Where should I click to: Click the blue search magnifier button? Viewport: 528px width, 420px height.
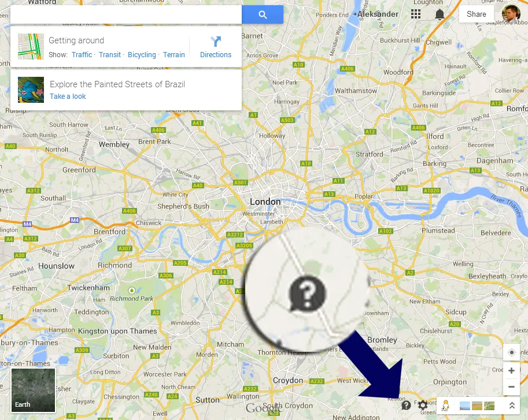pyautogui.click(x=263, y=14)
